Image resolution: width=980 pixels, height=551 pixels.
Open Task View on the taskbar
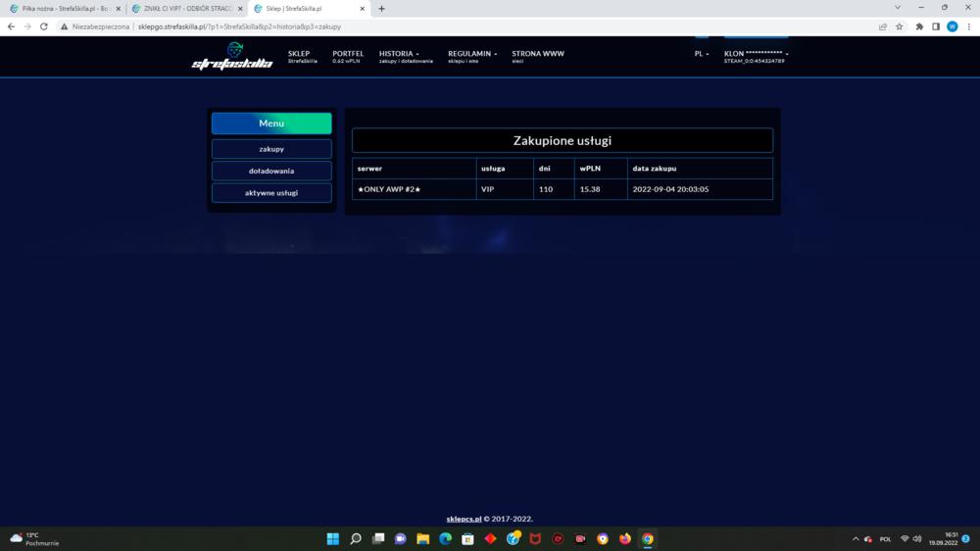coord(378,538)
